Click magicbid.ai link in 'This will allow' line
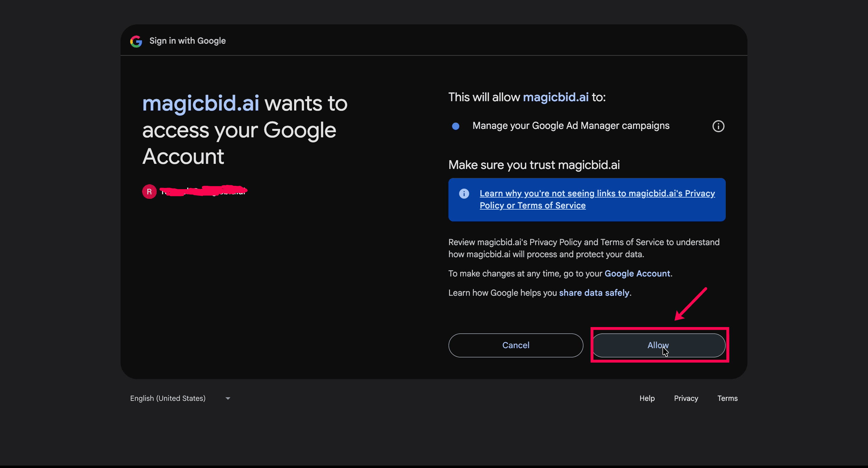The height and width of the screenshot is (468, 868). pos(556,97)
